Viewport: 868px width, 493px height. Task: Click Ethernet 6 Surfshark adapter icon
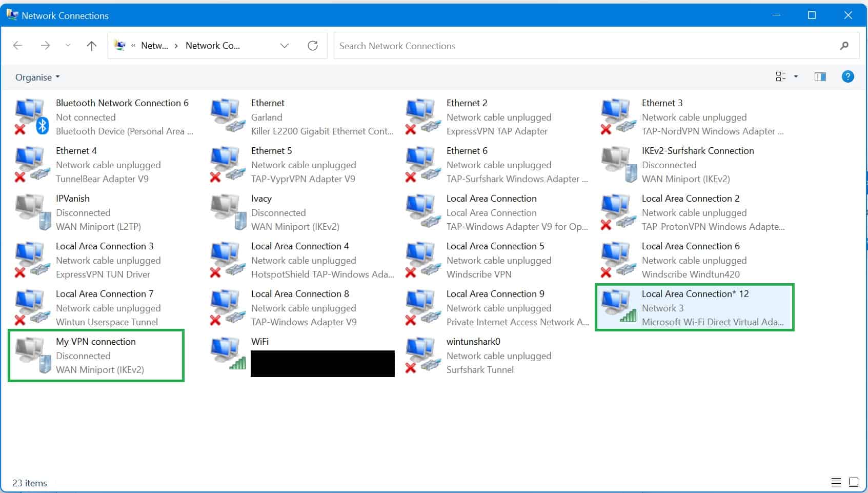423,164
